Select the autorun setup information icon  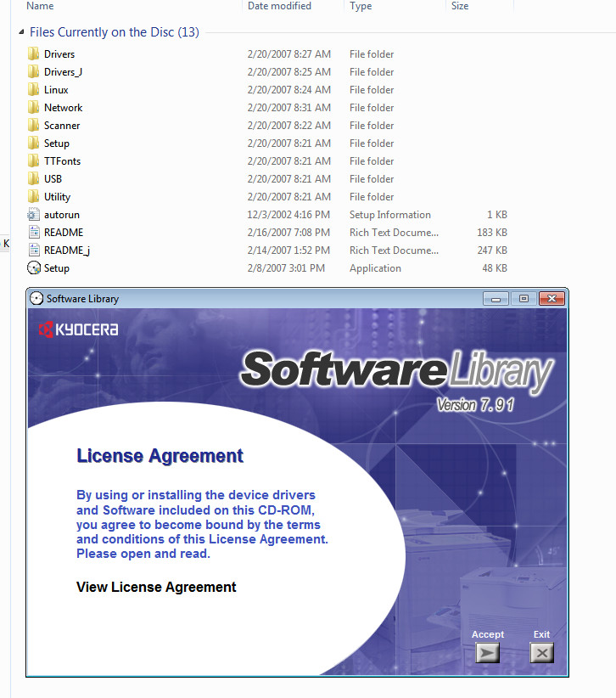point(33,215)
